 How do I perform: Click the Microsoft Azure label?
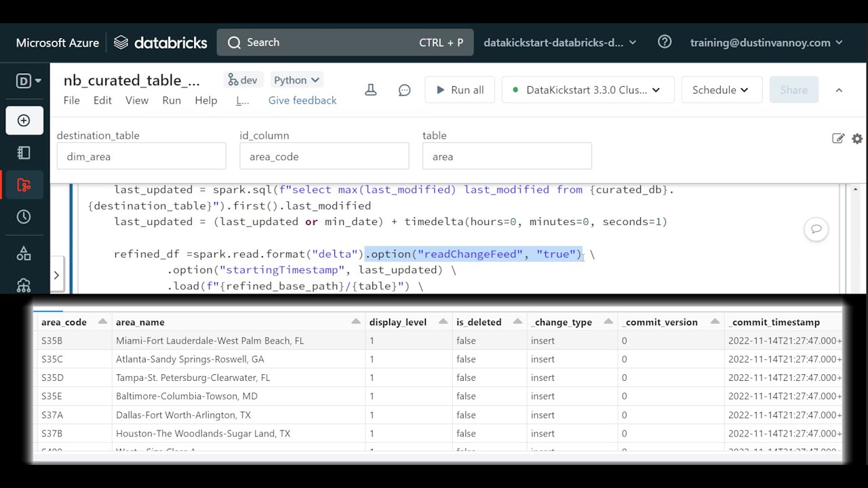pyautogui.click(x=58, y=43)
